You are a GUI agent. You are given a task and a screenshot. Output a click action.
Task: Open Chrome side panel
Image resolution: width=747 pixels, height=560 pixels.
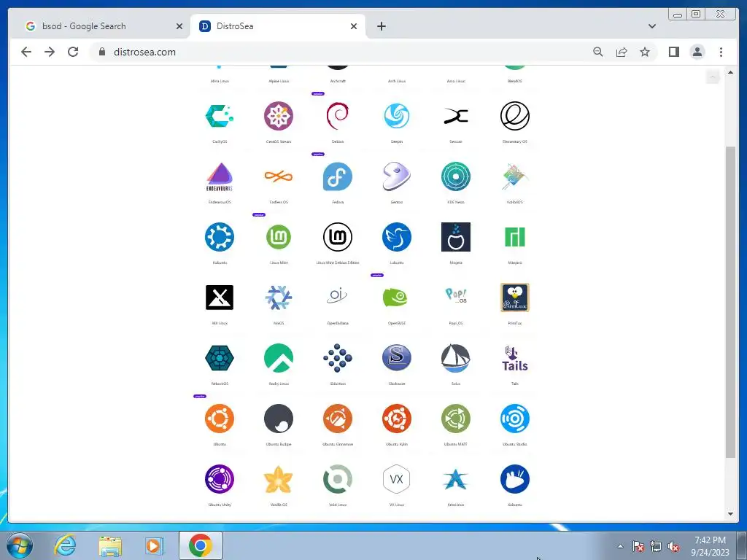pyautogui.click(x=673, y=52)
